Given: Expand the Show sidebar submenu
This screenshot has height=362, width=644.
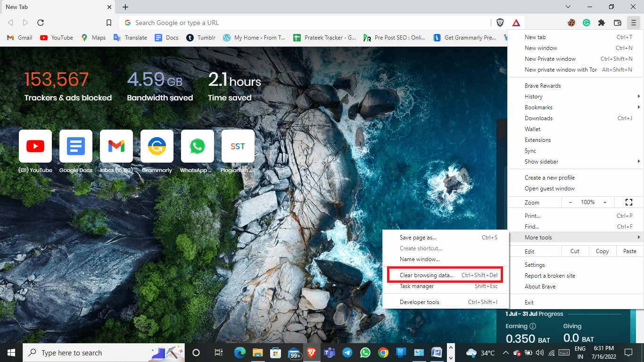Looking at the screenshot, I should pyautogui.click(x=576, y=162).
